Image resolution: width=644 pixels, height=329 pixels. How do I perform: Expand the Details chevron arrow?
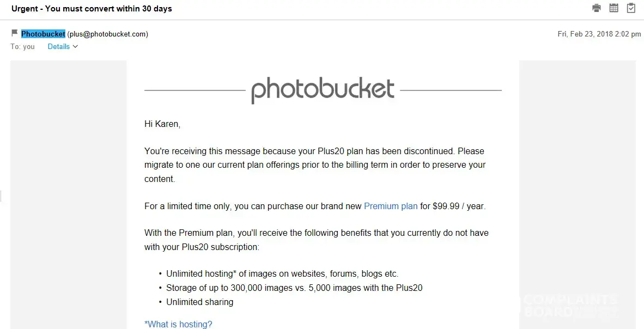75,47
